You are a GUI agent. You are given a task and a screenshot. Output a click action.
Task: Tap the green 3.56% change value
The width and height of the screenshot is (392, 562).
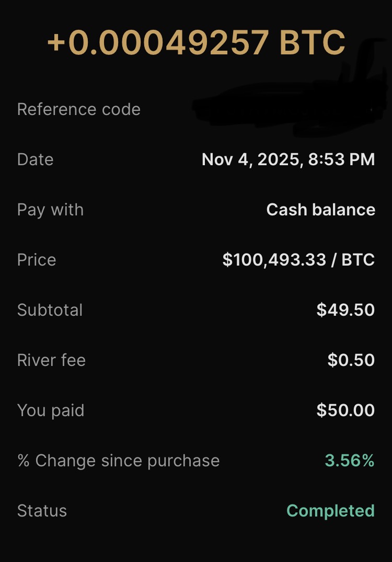tap(350, 461)
